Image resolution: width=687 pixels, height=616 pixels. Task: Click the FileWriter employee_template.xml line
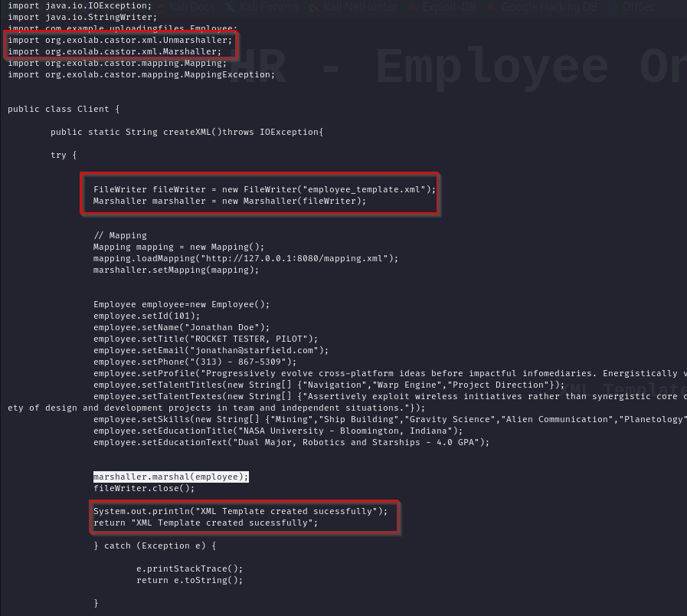[x=264, y=189]
